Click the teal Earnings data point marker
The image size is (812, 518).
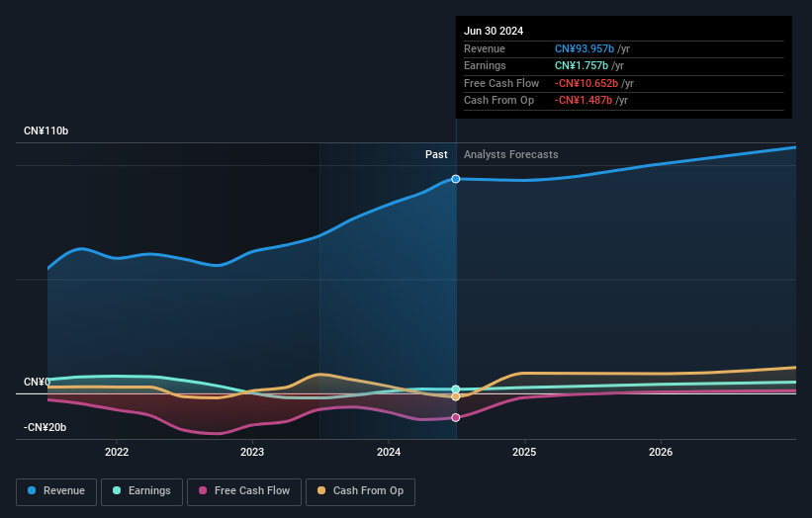pos(456,389)
